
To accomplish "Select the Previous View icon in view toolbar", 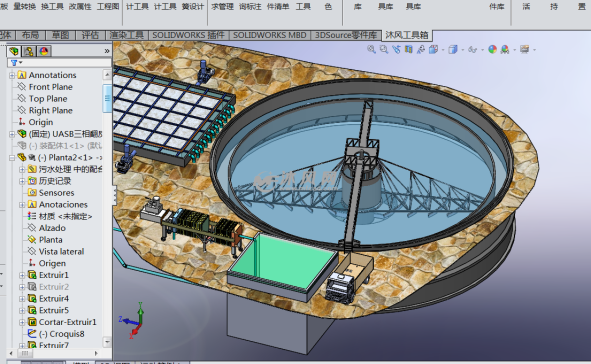I will 396,49.
